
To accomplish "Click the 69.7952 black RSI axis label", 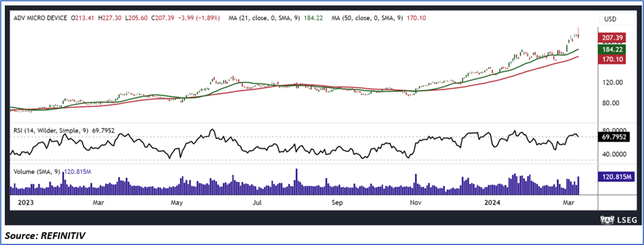I will coord(615,137).
